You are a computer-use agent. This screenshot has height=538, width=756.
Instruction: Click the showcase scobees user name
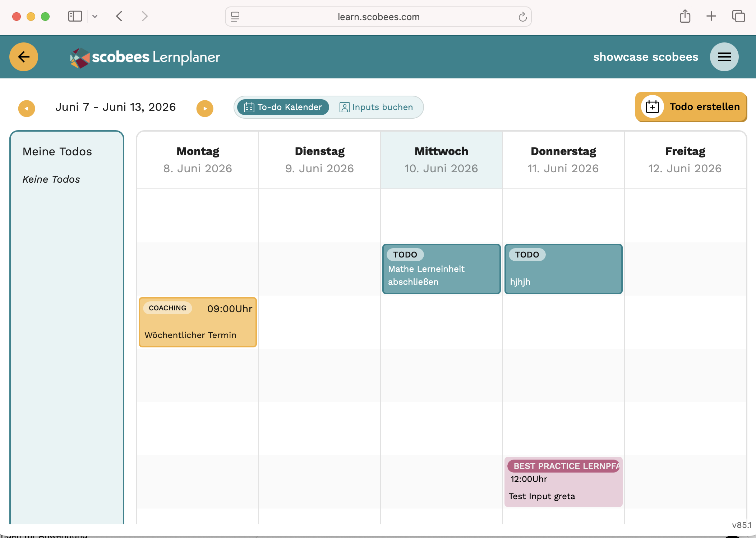[x=646, y=57]
